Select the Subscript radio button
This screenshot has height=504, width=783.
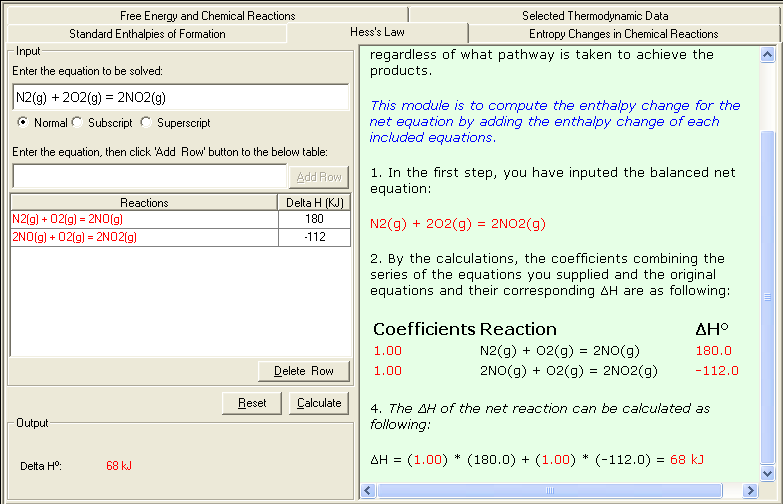pyautogui.click(x=77, y=122)
